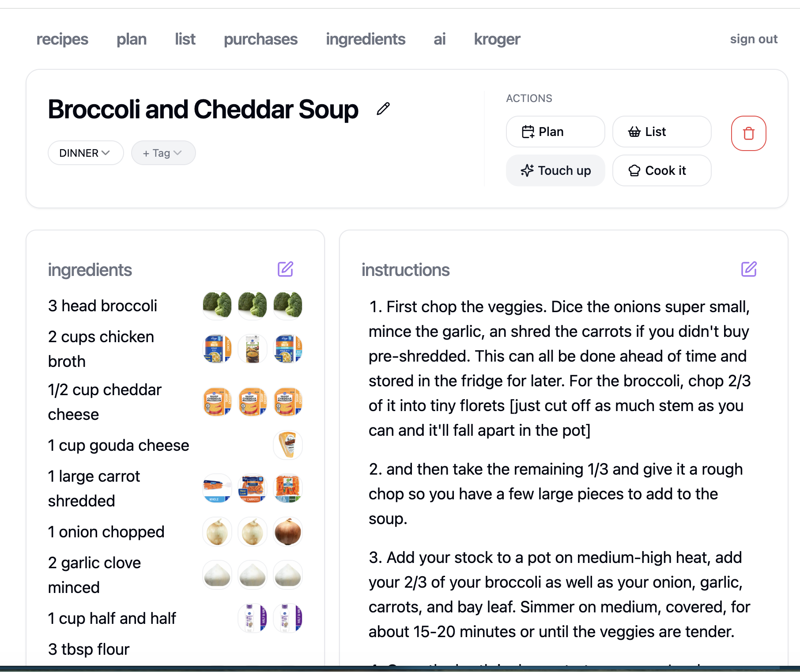Viewport: 800px width, 672px height.
Task: Click the sign out link
Action: [753, 39]
